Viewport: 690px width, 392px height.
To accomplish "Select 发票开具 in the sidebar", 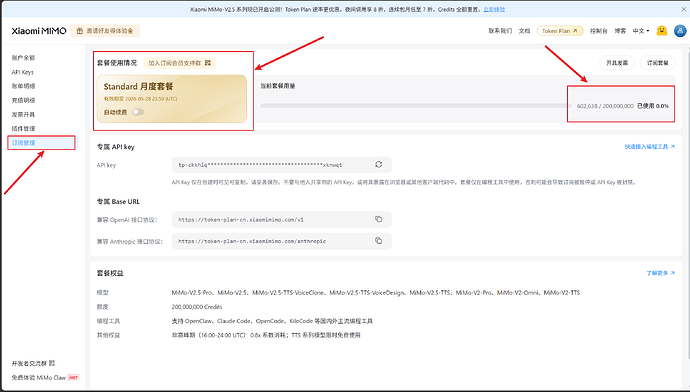I will 23,114.
